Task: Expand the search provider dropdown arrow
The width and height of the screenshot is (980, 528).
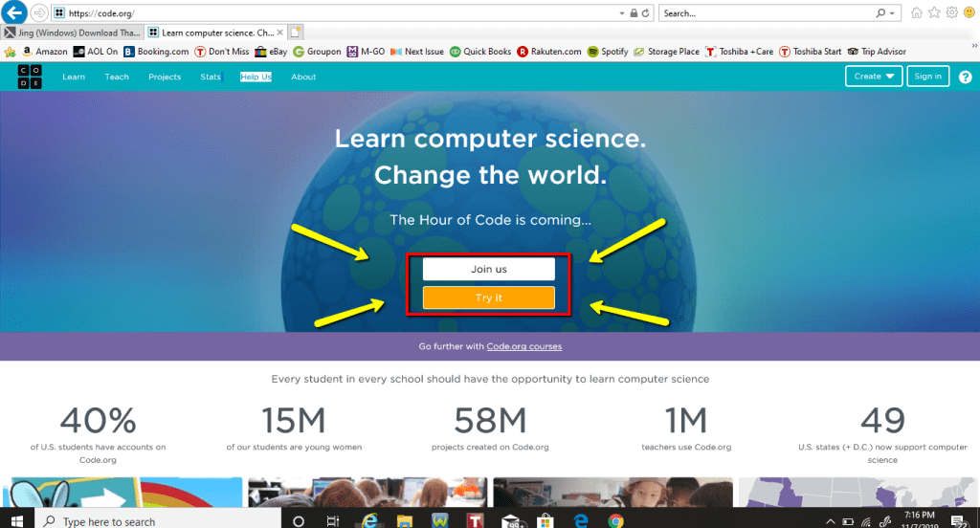Action: pos(894,13)
